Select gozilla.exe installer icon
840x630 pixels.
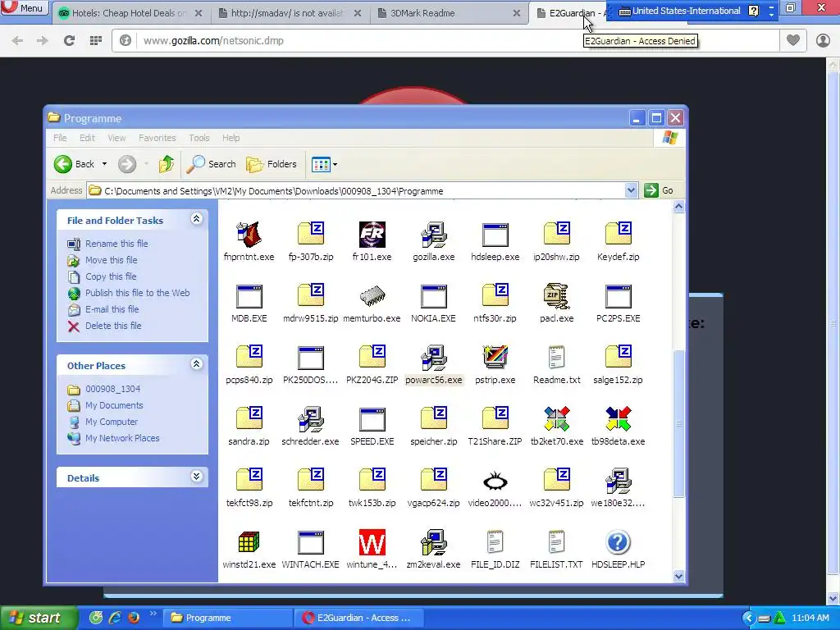433,235
